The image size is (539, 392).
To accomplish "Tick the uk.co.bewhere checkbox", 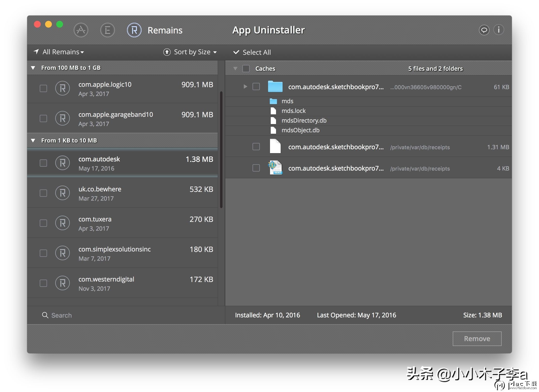I will pos(43,193).
